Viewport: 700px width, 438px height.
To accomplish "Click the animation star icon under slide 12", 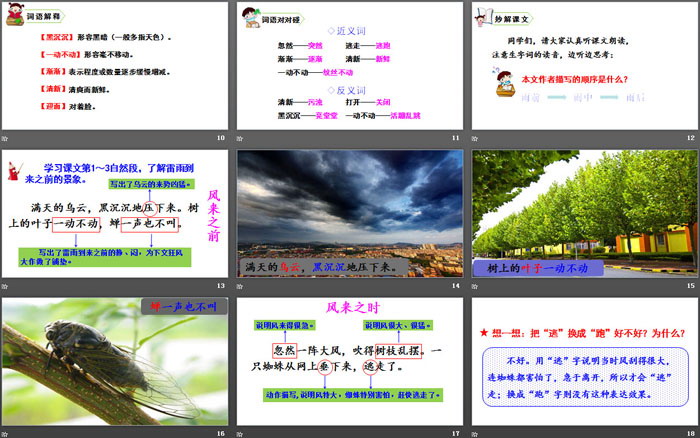I will point(475,138).
